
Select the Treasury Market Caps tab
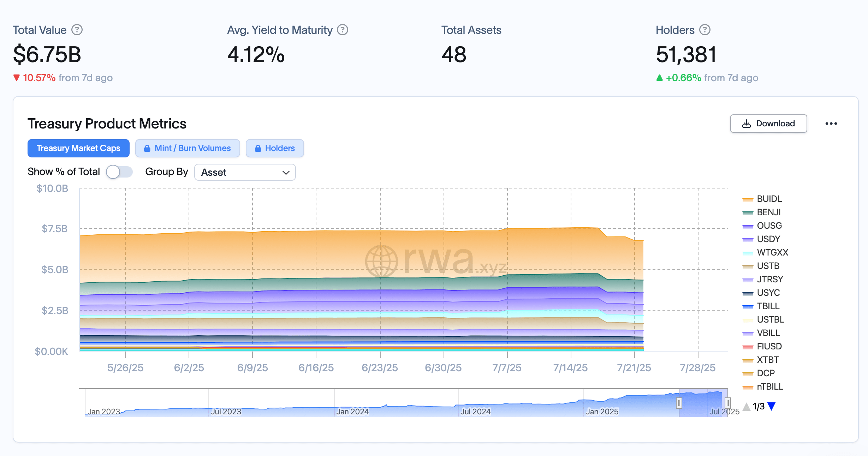coord(78,148)
